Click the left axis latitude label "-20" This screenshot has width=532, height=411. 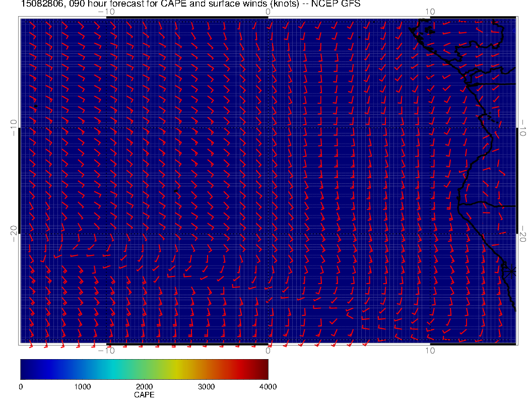pyautogui.click(x=14, y=233)
